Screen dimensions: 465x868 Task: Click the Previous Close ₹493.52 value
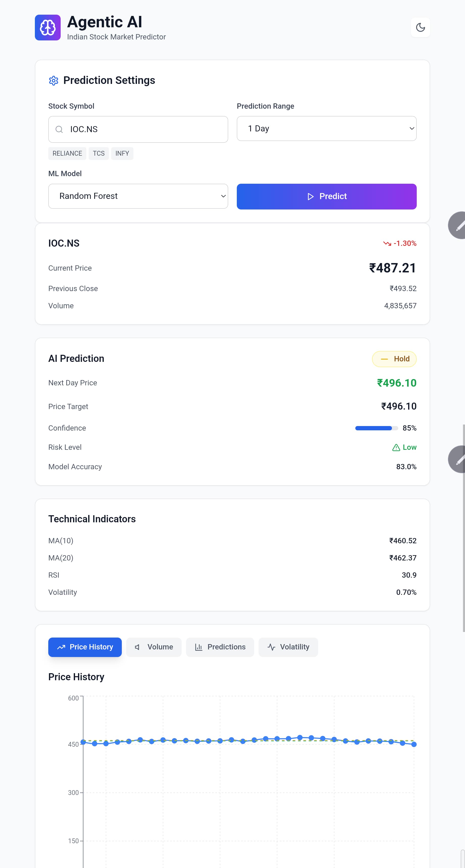click(403, 289)
